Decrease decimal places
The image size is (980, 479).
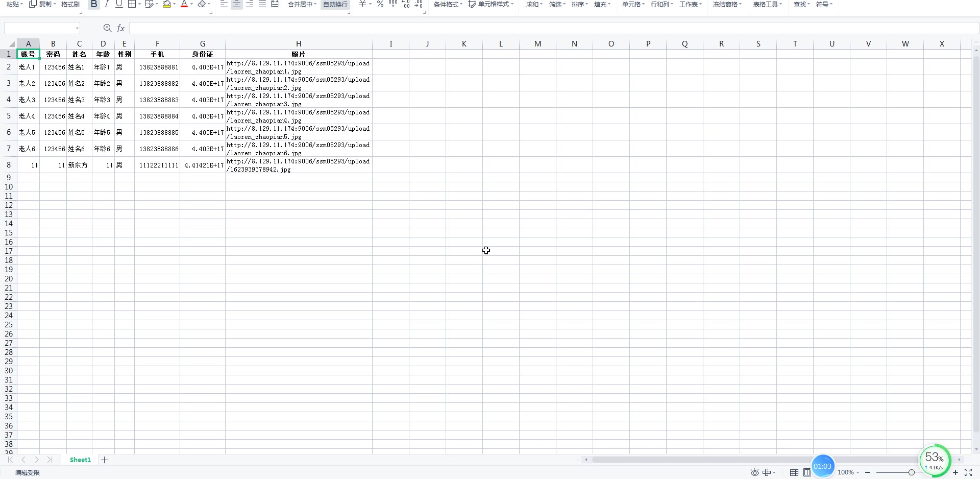click(419, 4)
